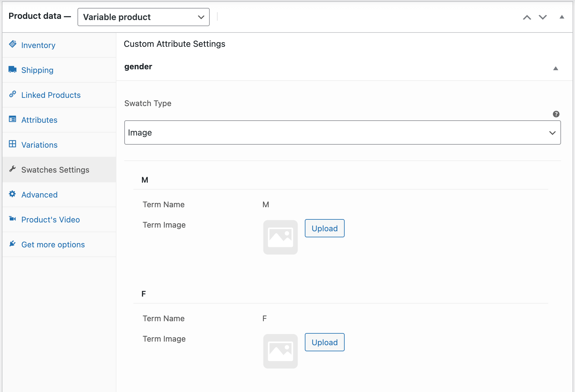This screenshot has height=392, width=575.
Task: Move Product data panel up
Action: [527, 17]
